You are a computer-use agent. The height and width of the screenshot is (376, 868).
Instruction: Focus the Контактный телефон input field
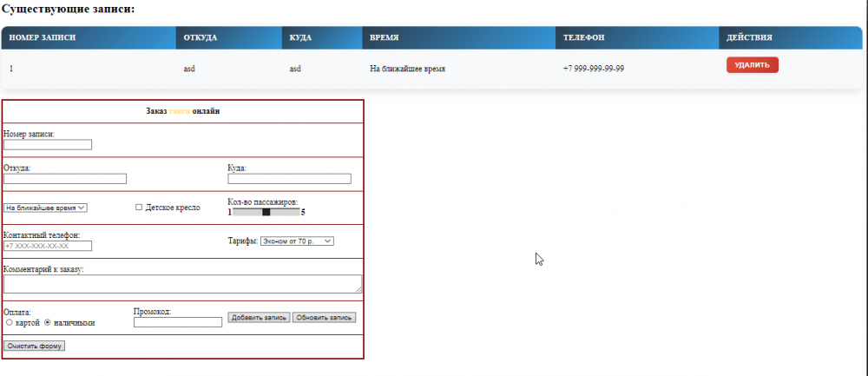coord(48,246)
